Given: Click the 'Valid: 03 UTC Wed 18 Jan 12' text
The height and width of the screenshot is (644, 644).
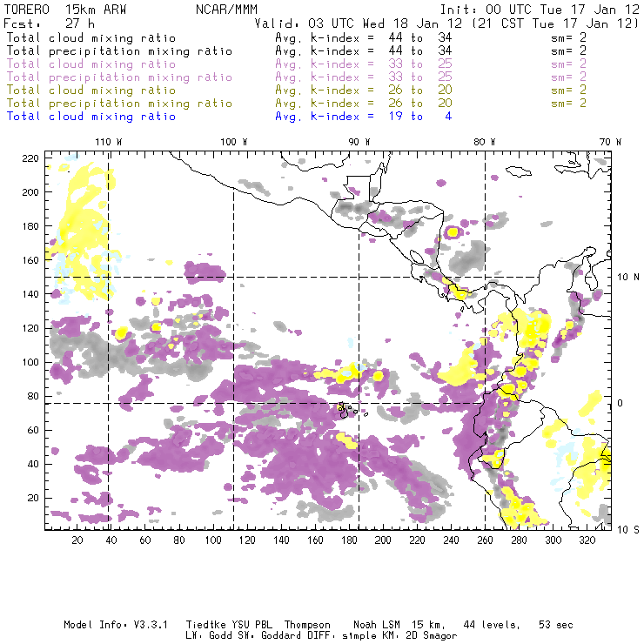Looking at the screenshot, I should [x=358, y=23].
